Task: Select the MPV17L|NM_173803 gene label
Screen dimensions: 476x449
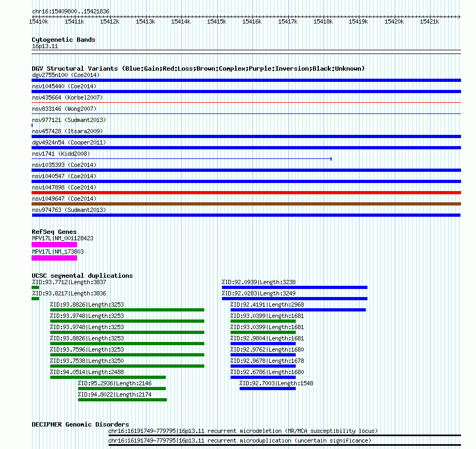Action: [58, 252]
